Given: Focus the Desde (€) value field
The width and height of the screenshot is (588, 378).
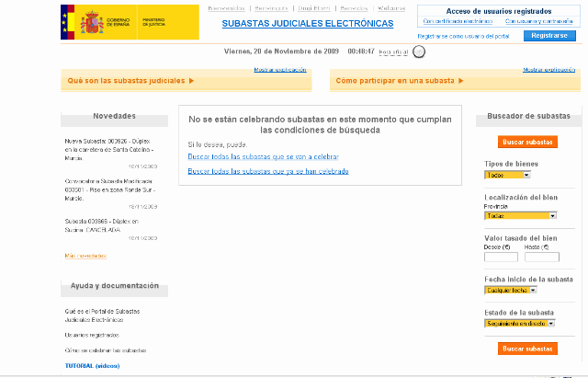Looking at the screenshot, I should (x=501, y=258).
